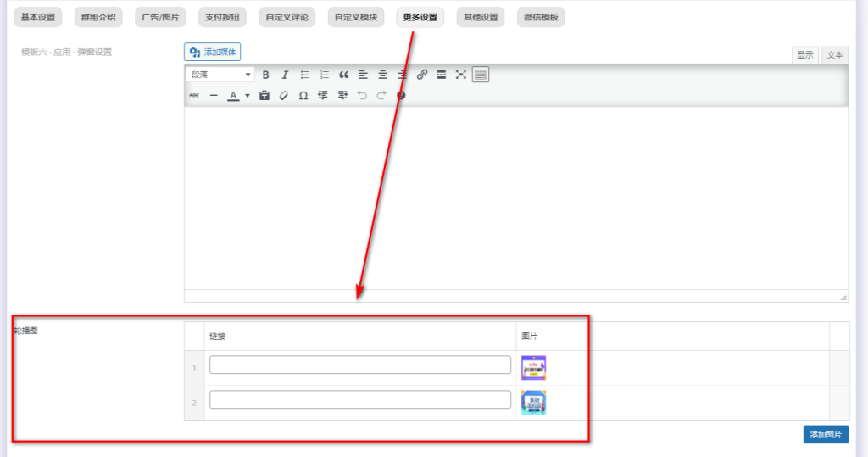Click the text color A swatch
This screenshot has height=457, width=868.
click(233, 96)
